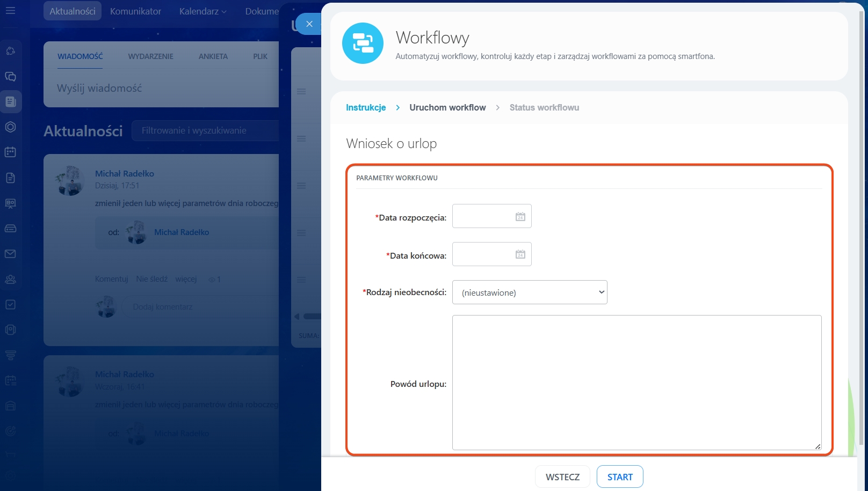Go to Instrukcje breadcrumb link
This screenshot has height=491, width=868.
[x=366, y=107]
